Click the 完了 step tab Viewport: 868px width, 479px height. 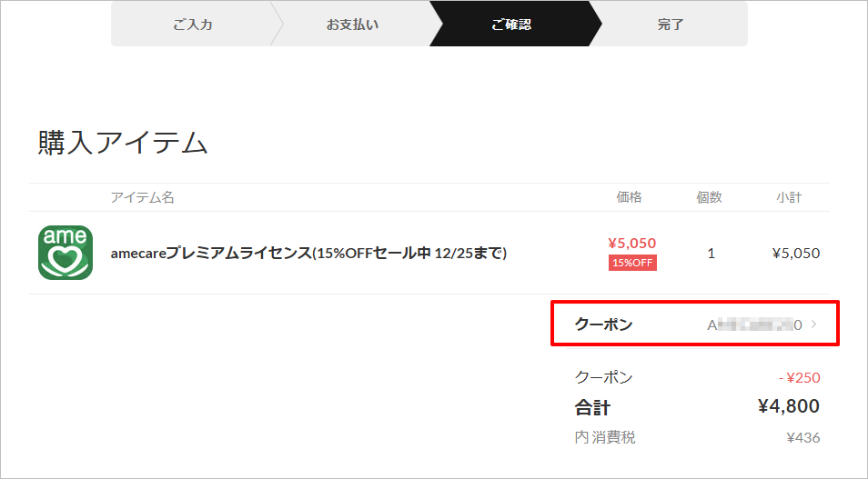(671, 25)
